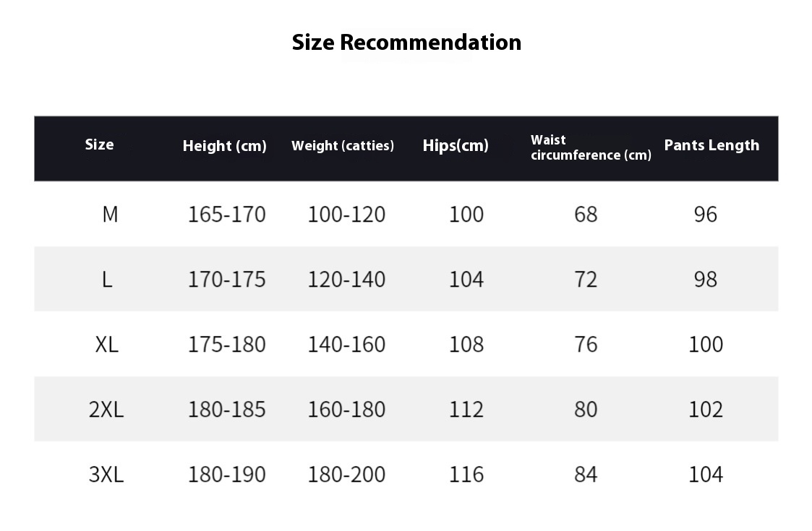The height and width of the screenshot is (531, 812).
Task: Choose the 2XL size label
Action: tap(106, 410)
